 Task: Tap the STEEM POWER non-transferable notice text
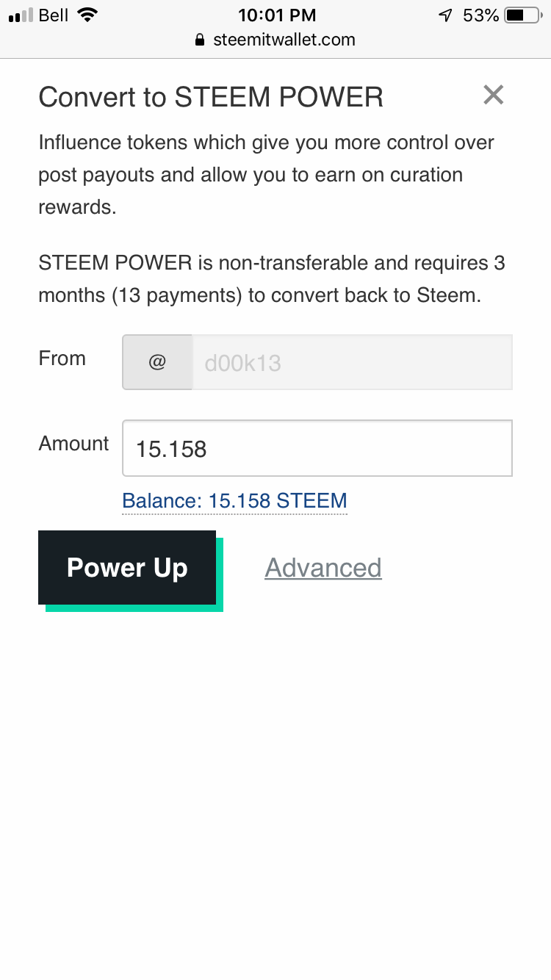[x=272, y=279]
